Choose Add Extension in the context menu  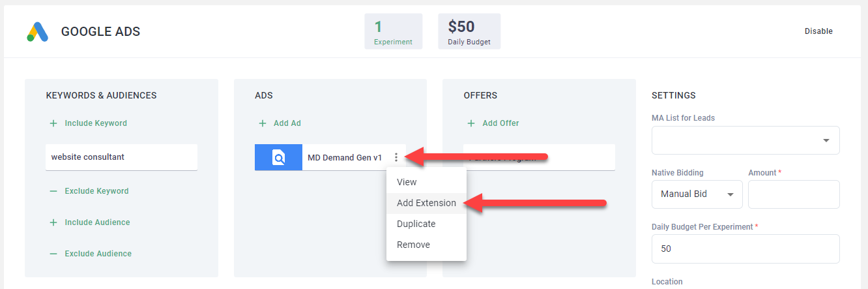426,203
